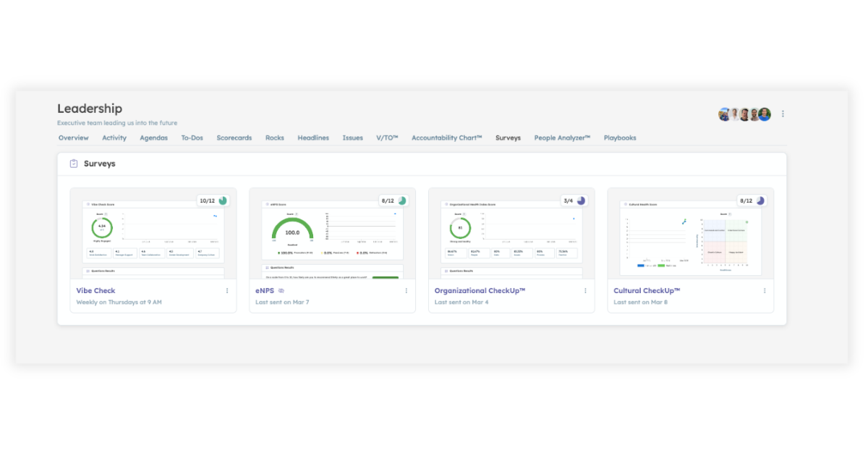
Task: Select the V/TO™ tab
Action: point(388,138)
